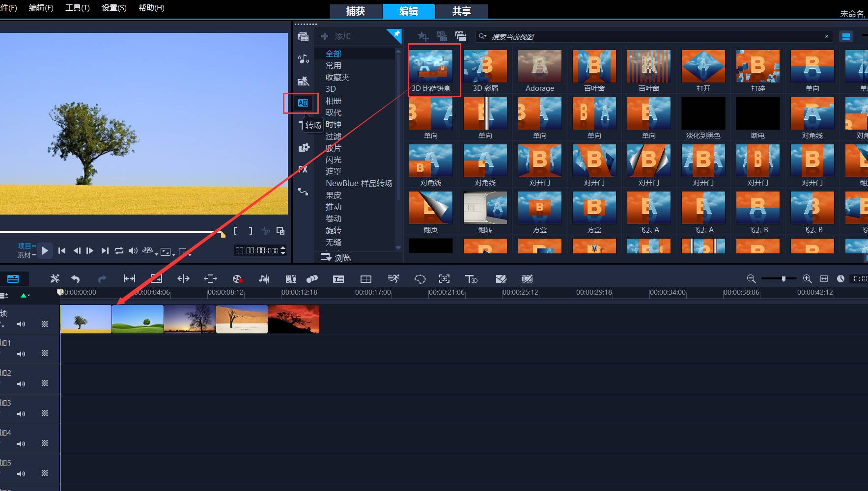
Task: Toggle repeat playback loop button
Action: [x=119, y=251]
